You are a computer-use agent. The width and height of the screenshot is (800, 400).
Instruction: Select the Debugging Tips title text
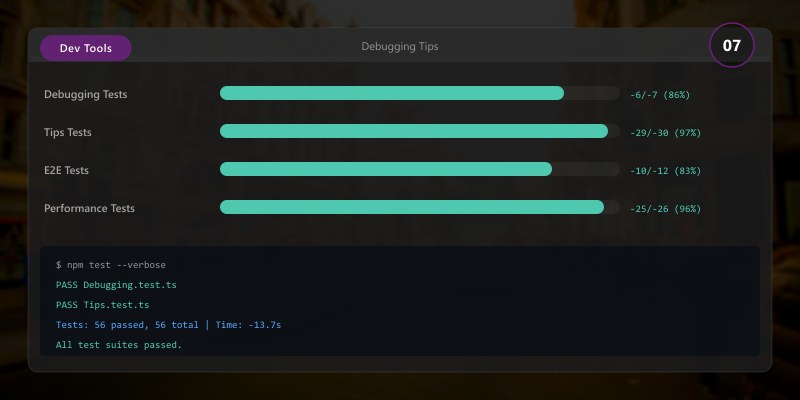[399, 46]
